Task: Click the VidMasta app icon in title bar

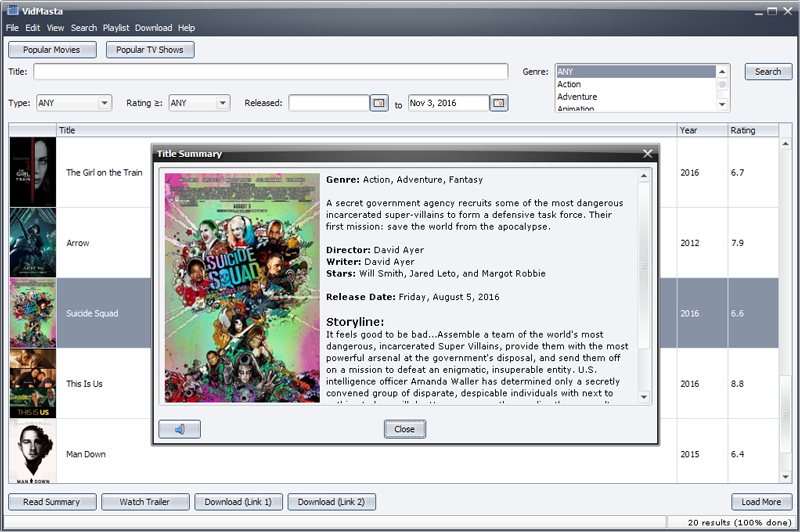Action: pos(12,10)
